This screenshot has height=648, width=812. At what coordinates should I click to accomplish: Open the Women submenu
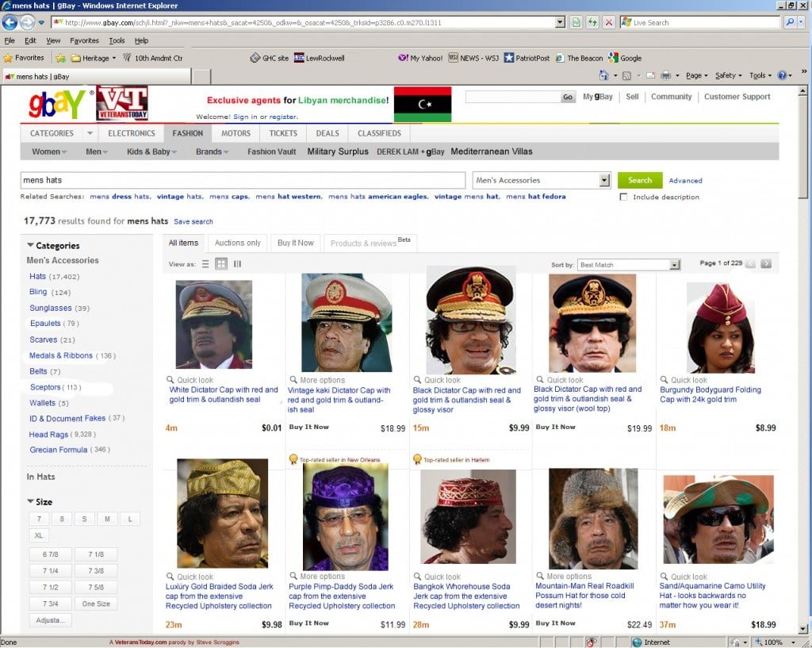(49, 151)
